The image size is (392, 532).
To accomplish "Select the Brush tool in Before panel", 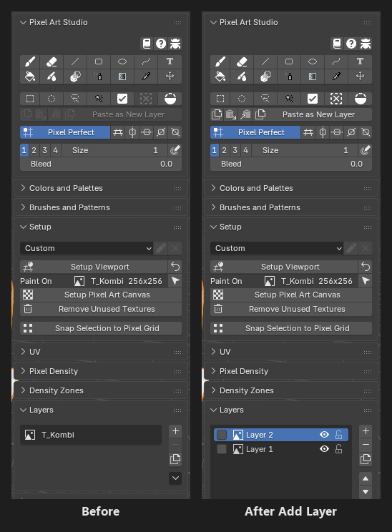I will pos(30,61).
